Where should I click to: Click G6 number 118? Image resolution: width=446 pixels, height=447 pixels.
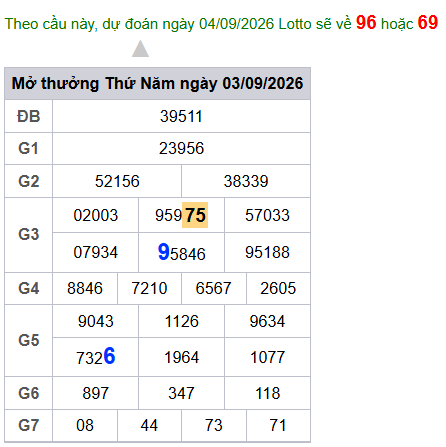point(267,393)
